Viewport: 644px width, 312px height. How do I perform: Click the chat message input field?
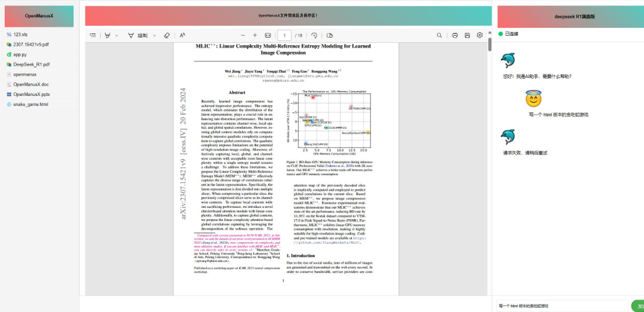(x=562, y=306)
